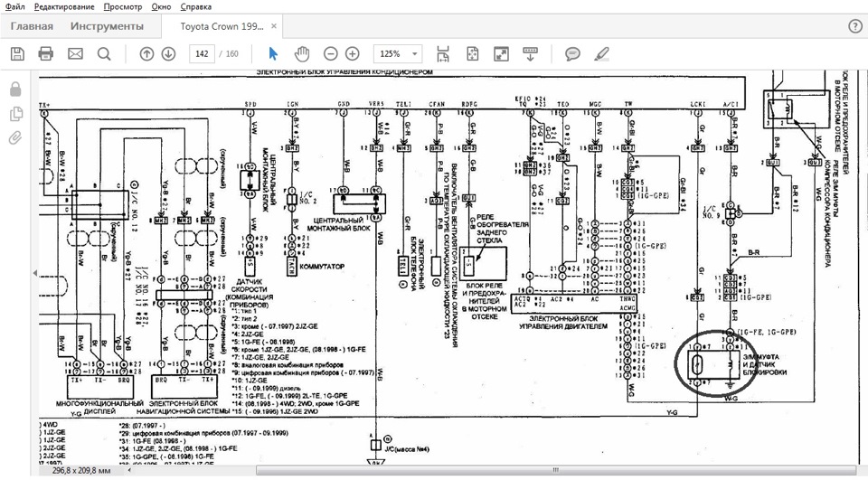Print the document
868x480 pixels.
pos(46,53)
